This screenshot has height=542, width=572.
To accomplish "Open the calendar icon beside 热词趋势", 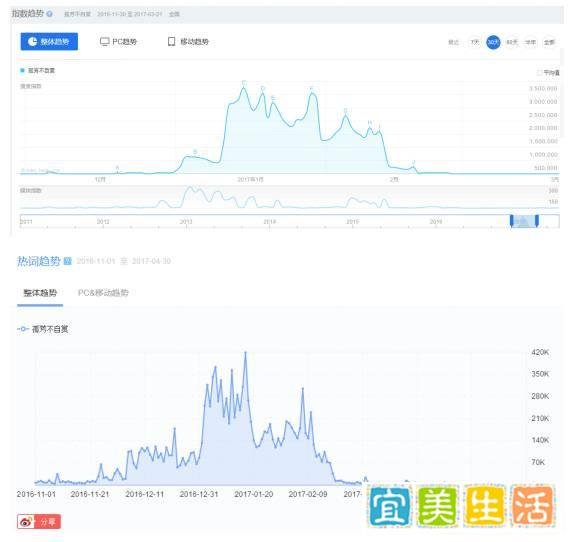I will point(68,261).
